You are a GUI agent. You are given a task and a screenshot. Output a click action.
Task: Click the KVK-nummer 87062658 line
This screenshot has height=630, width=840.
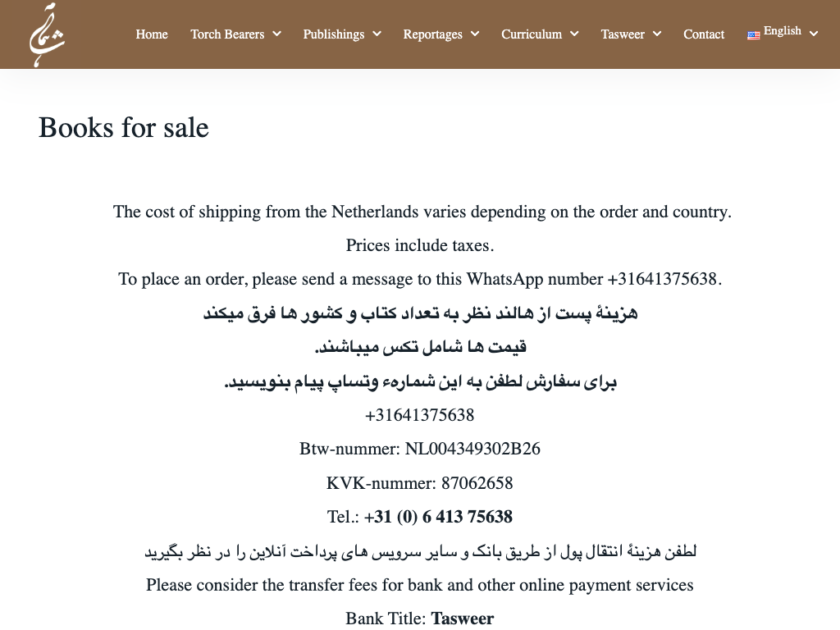pos(420,483)
